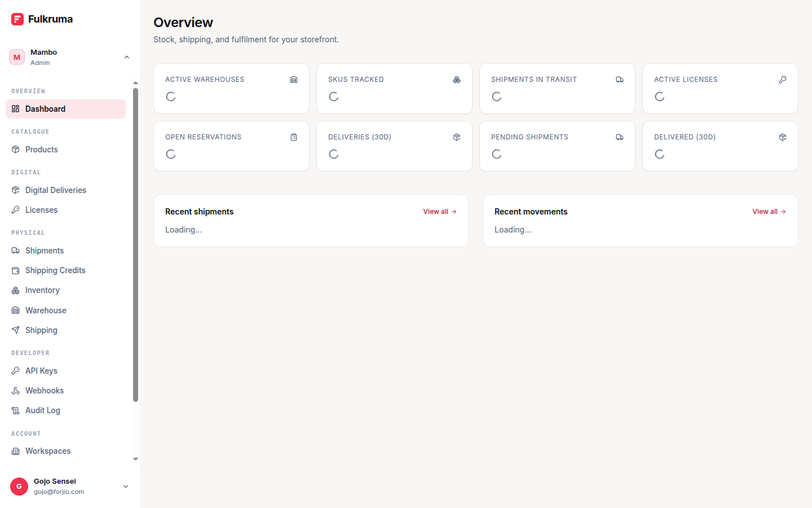Open API Keys under Developer
The width and height of the screenshot is (812, 508).
click(65, 371)
